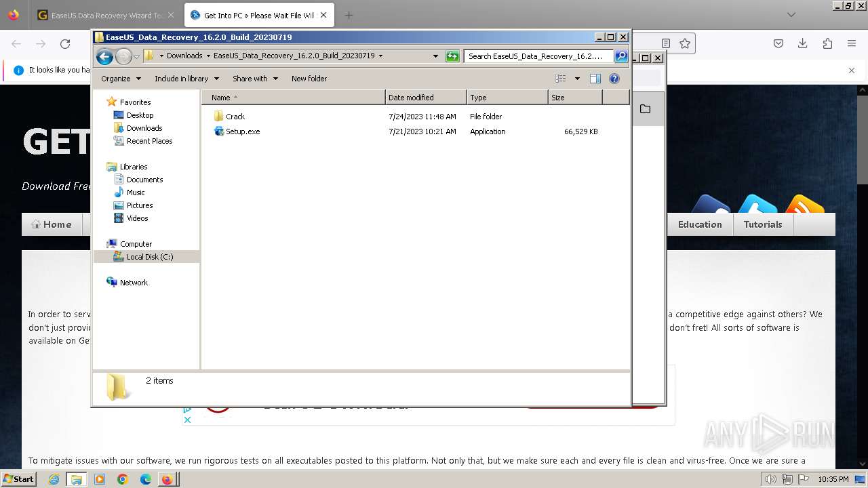Open Recent Places in Favorites
The image size is (868, 488).
149,141
